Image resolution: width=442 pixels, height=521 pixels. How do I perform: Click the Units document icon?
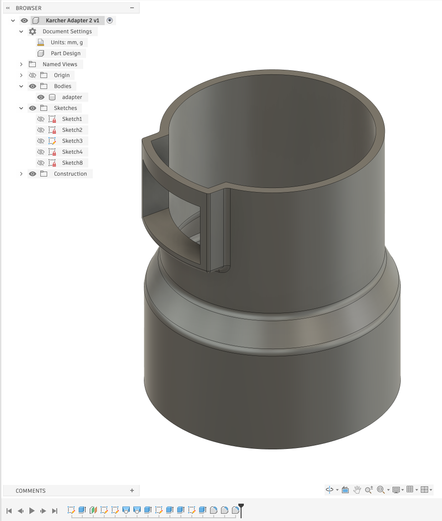point(41,42)
